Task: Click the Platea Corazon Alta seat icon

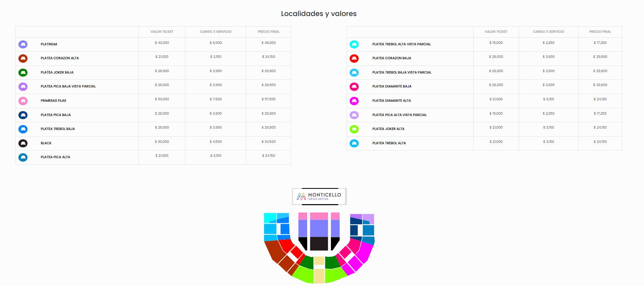Action: pos(23,59)
